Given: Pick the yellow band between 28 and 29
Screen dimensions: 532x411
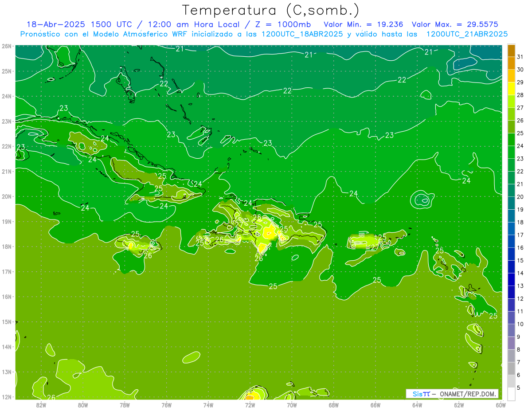Looking at the screenshot, I should (511, 89).
